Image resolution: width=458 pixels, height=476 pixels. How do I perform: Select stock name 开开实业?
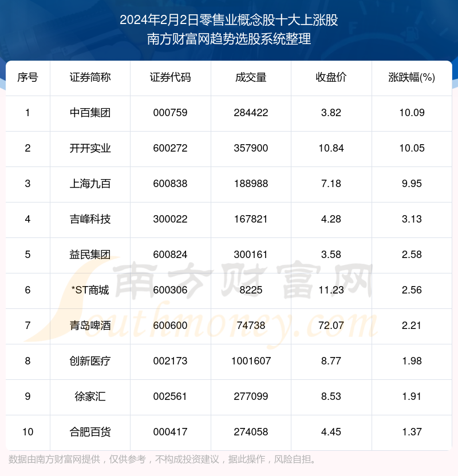coord(90,148)
